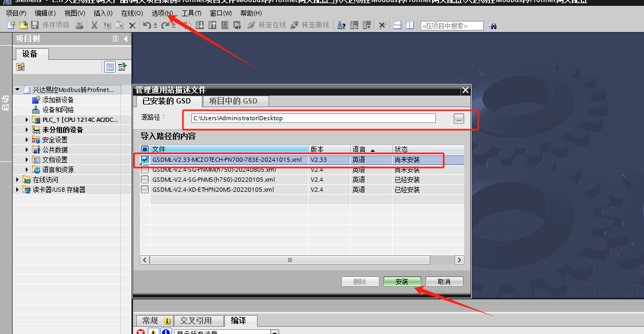Open the 帮助(H) menu
The width and height of the screenshot is (644, 334).
[x=251, y=13]
